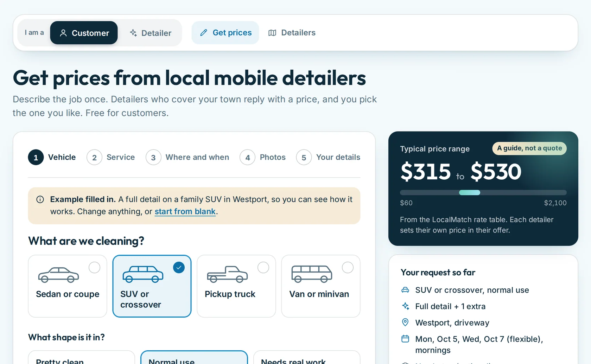The image size is (591, 364).
Task: Open the Detailers nav tab
Action: tap(292, 33)
